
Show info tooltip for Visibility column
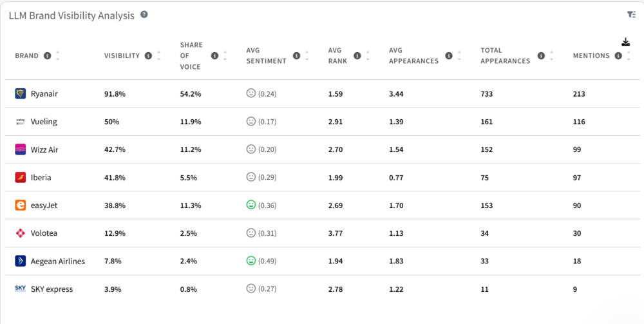coord(148,55)
